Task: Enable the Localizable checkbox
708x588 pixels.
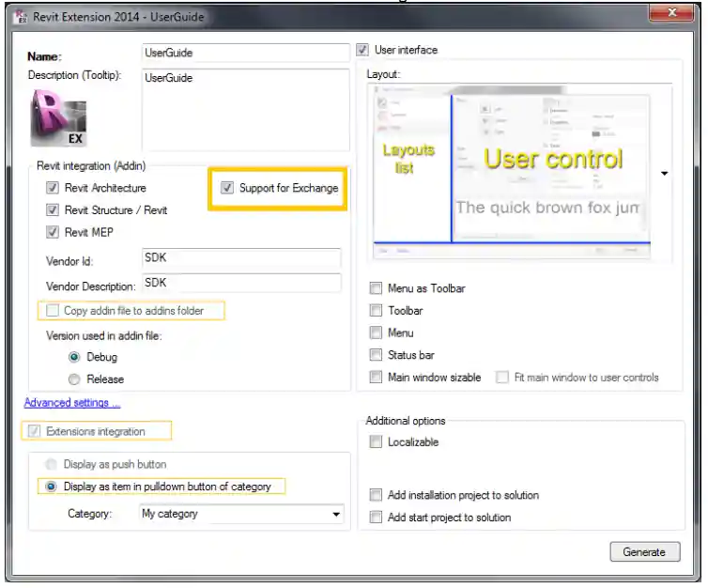Action: (377, 442)
